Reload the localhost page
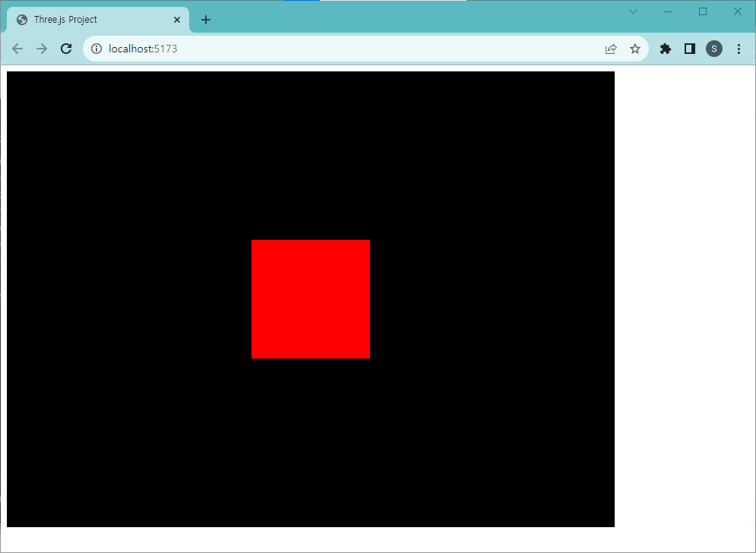Viewport: 756px width, 553px height. pyautogui.click(x=66, y=49)
